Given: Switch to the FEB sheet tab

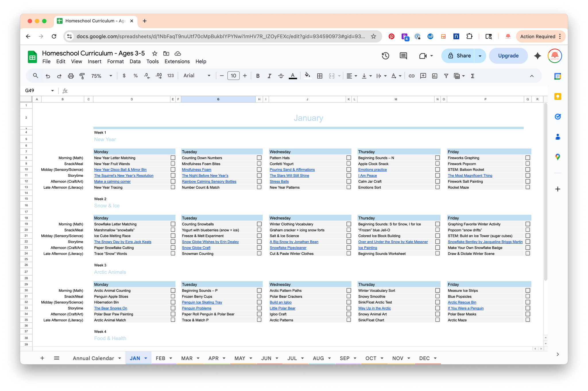Looking at the screenshot, I should (x=160, y=358).
